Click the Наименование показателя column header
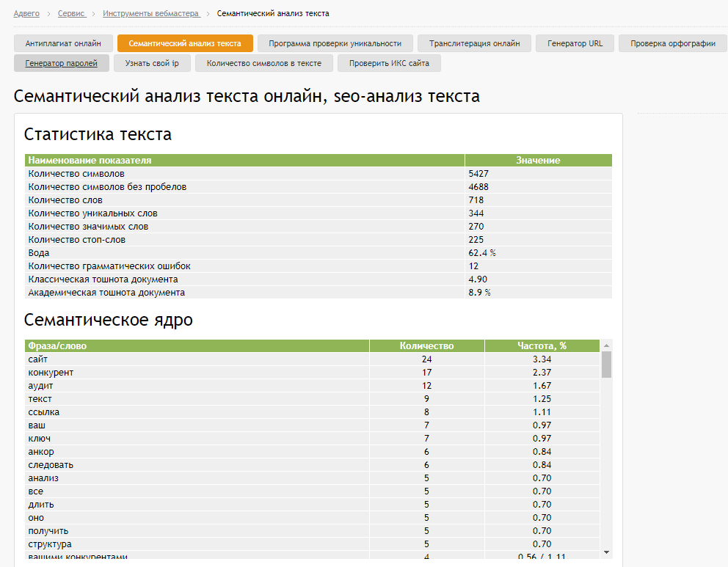This screenshot has width=728, height=567. pos(244,160)
